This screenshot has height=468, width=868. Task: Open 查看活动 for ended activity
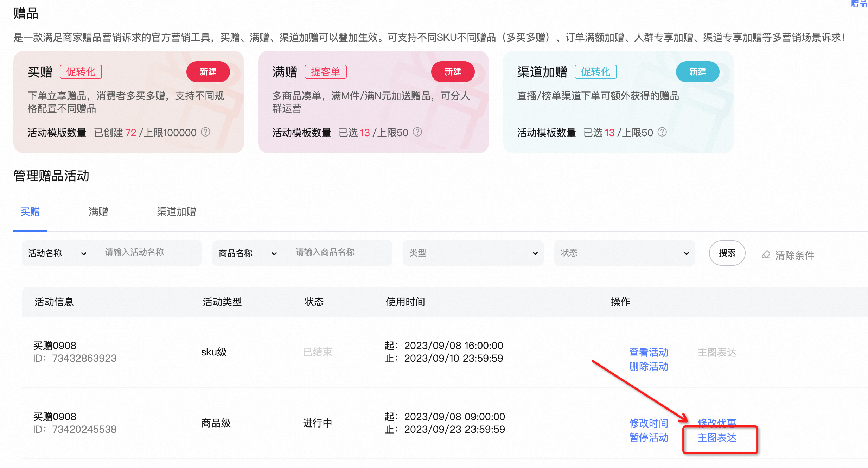649,352
